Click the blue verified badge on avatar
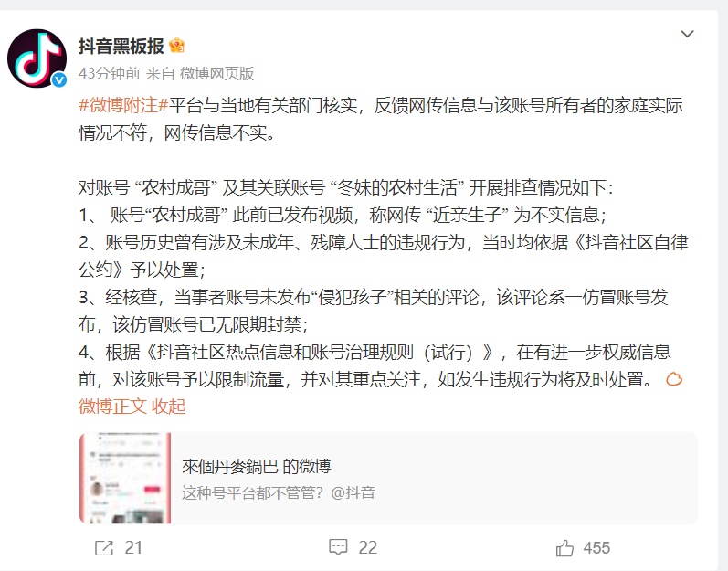The height and width of the screenshot is (571, 728). 59,79
